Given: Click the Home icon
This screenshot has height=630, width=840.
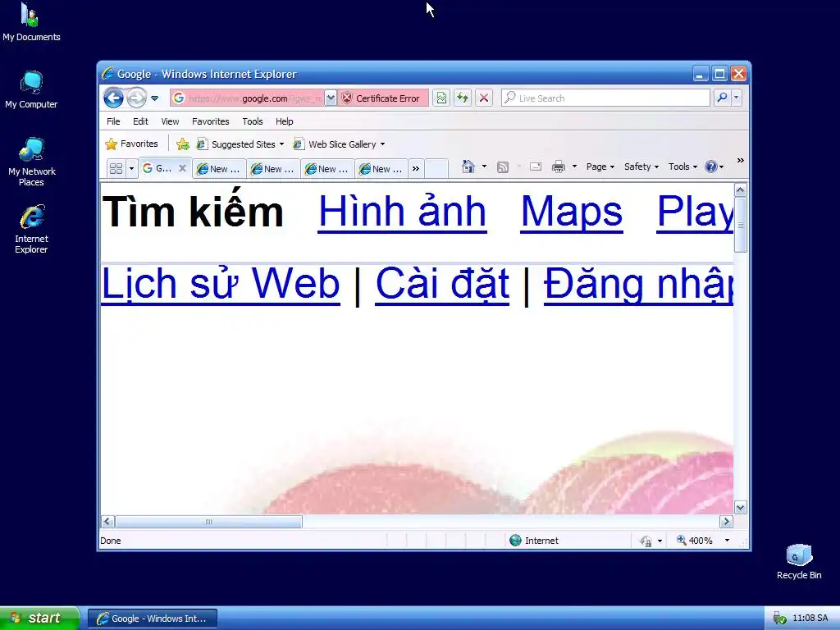Looking at the screenshot, I should [x=468, y=167].
